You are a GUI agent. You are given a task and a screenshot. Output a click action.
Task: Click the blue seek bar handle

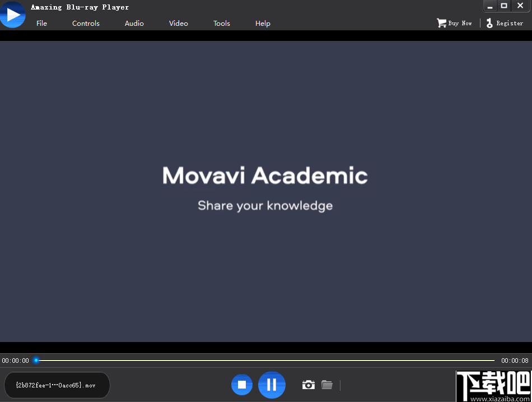coord(36,360)
